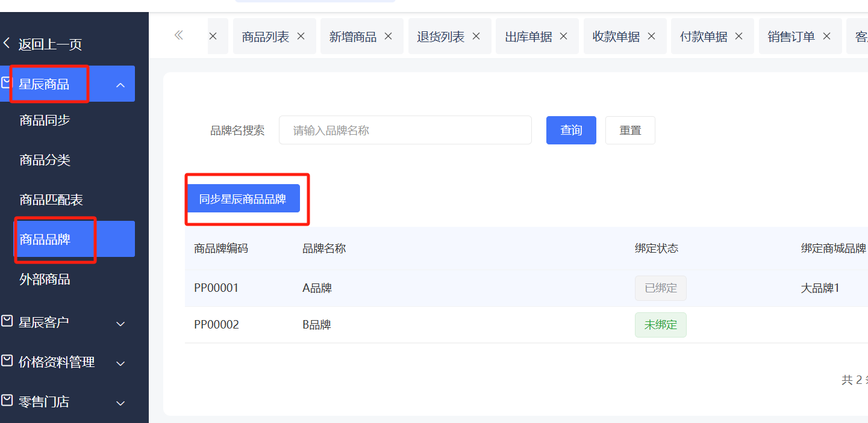Screen dimensions: 868x423
Task: Click 返回上一页 link
Action: (x=50, y=44)
